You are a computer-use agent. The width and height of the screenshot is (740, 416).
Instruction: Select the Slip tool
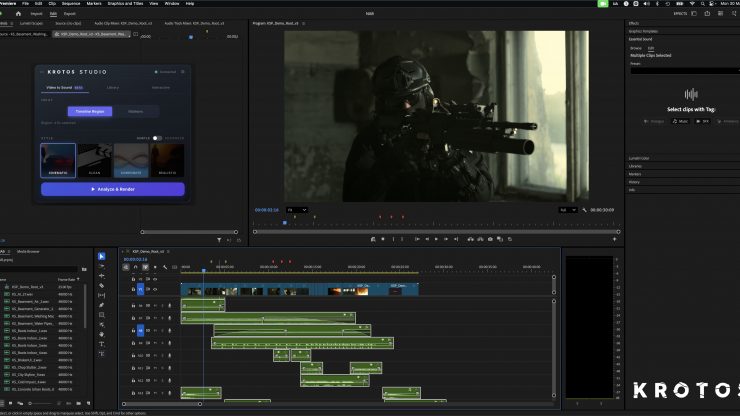tap(101, 296)
